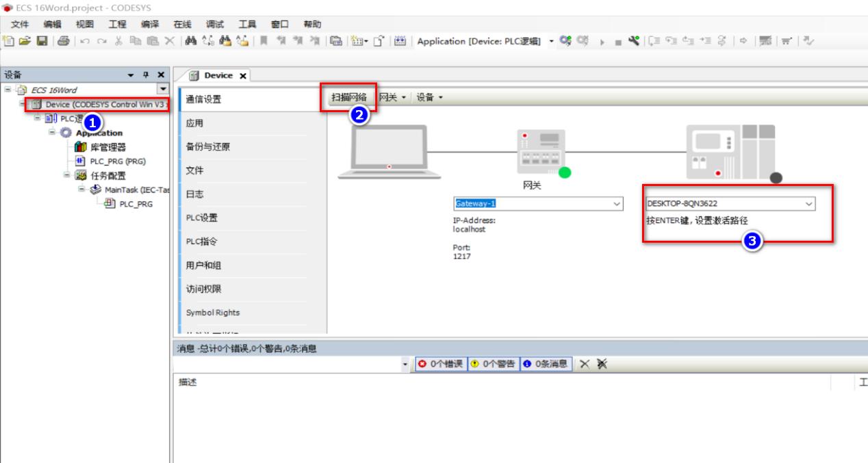Screen dimensions: 868x463
Task: Click the Login gear icon
Action: (x=565, y=41)
